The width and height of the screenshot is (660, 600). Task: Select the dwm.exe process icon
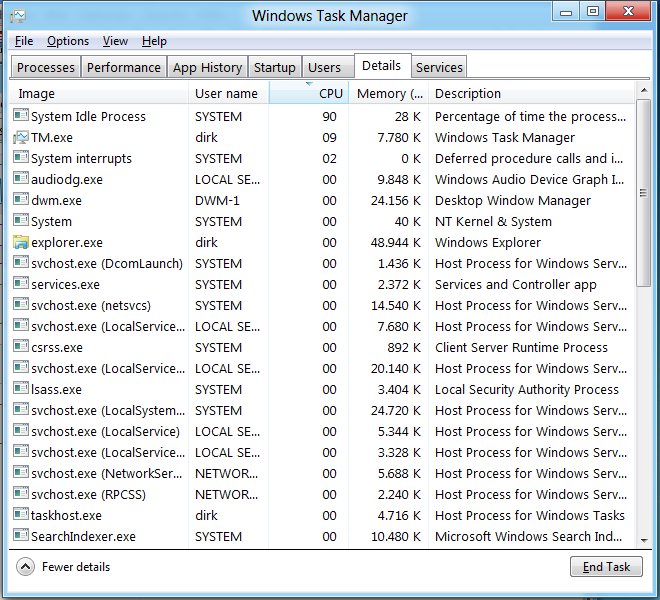(21, 199)
